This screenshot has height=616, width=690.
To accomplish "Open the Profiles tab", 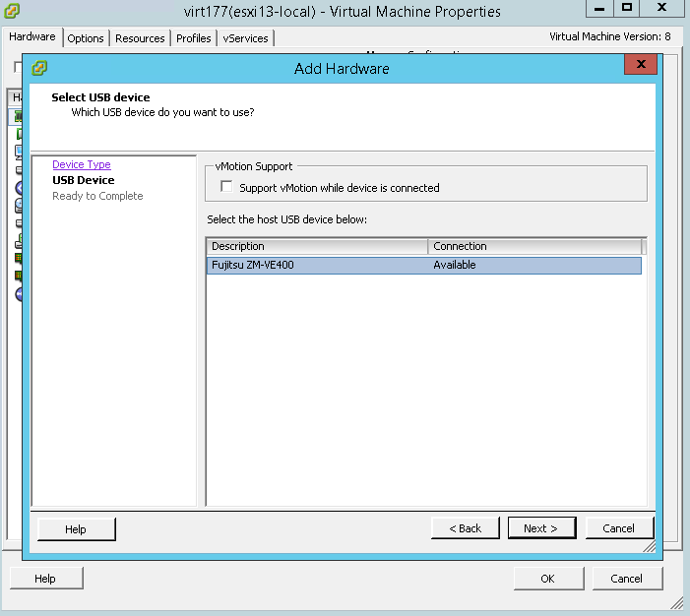I will click(x=193, y=38).
